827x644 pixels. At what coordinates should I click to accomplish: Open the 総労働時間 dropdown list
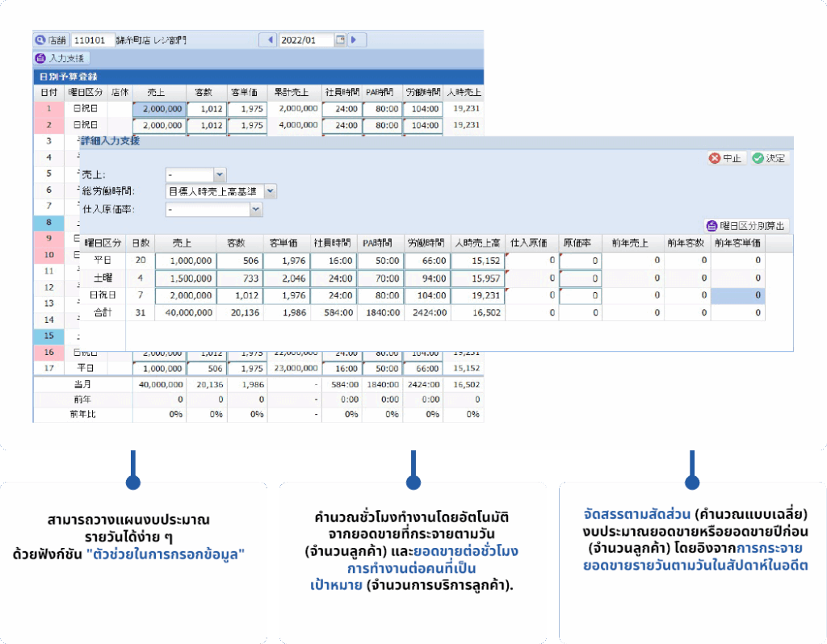[x=270, y=191]
